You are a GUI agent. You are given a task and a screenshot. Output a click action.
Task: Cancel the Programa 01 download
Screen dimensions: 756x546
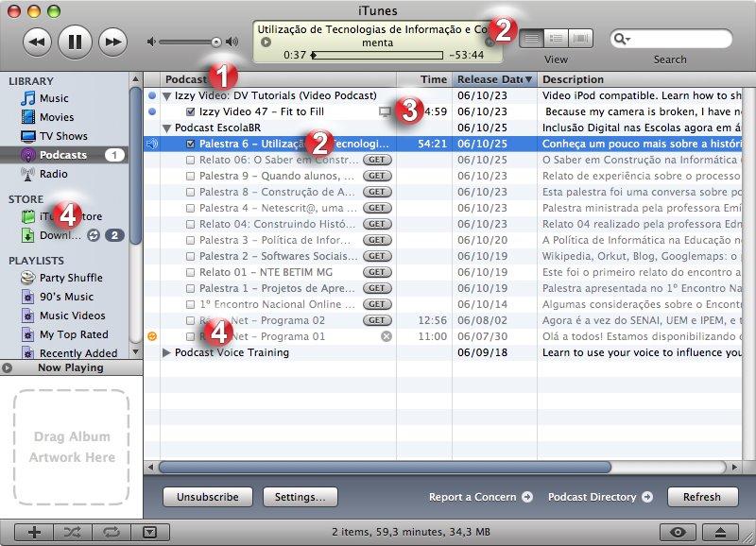click(387, 336)
